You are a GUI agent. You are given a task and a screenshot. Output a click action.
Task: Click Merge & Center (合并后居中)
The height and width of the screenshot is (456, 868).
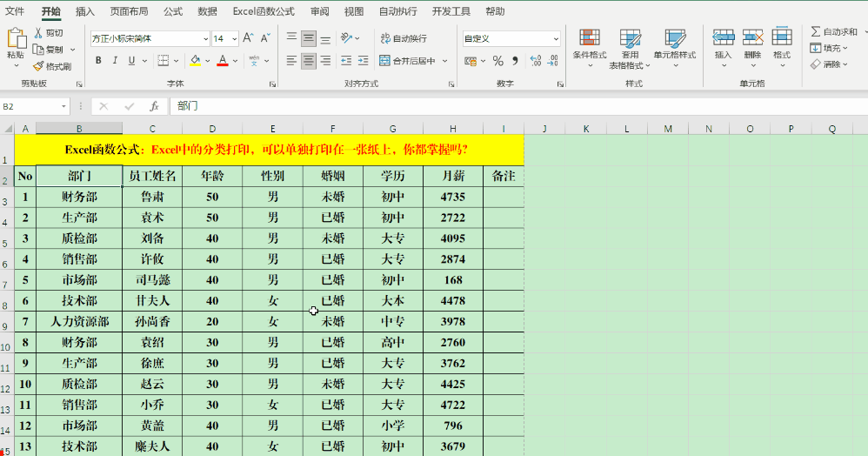[x=407, y=60]
